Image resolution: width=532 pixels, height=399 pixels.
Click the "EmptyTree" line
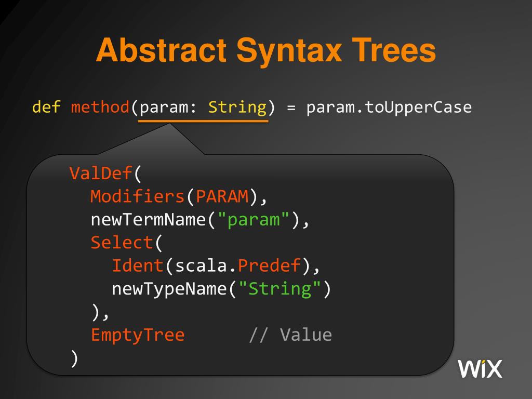pyautogui.click(x=138, y=335)
